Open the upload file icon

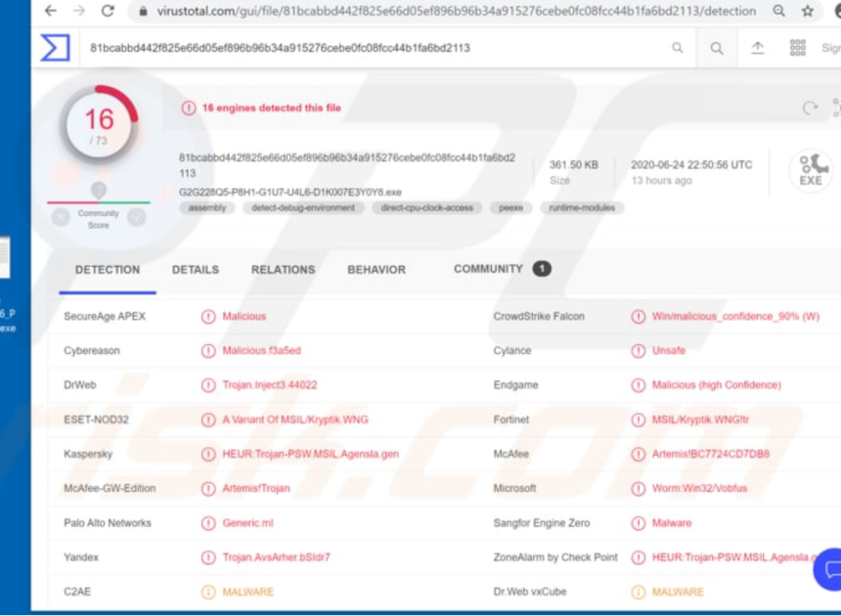(x=758, y=47)
